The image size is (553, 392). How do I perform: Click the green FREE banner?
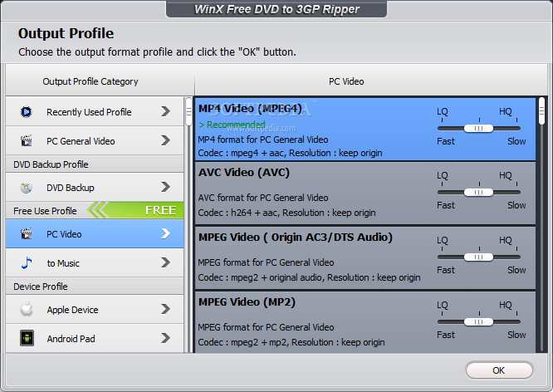(x=135, y=210)
